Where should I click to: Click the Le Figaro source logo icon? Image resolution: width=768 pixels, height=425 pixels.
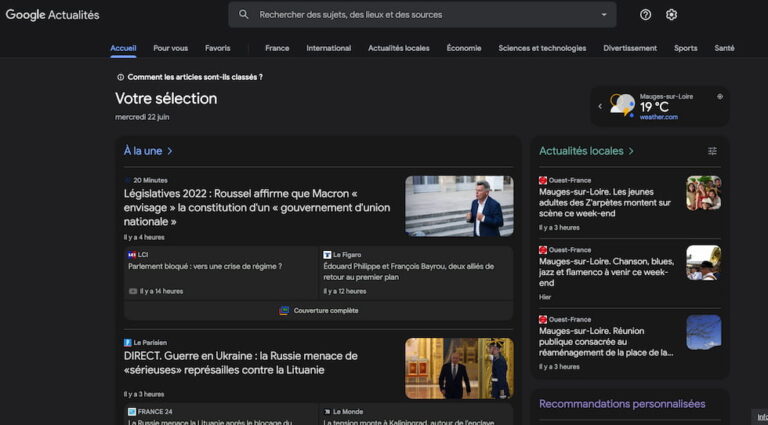pos(327,255)
